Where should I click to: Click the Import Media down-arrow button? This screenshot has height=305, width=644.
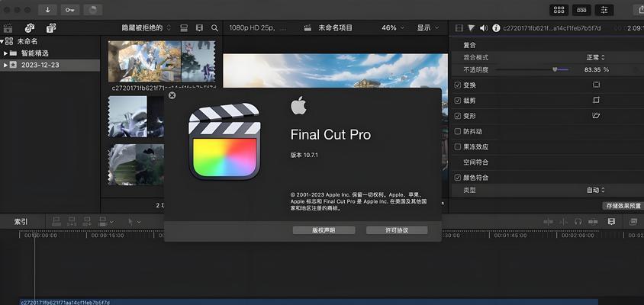pos(47,10)
